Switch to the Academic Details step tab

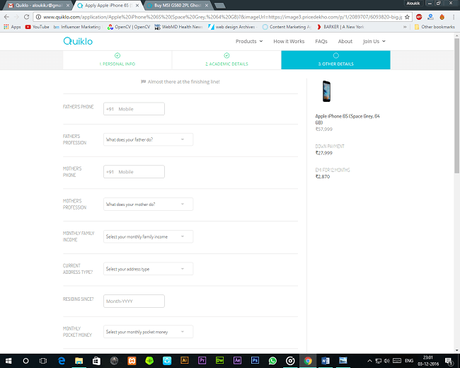click(227, 60)
